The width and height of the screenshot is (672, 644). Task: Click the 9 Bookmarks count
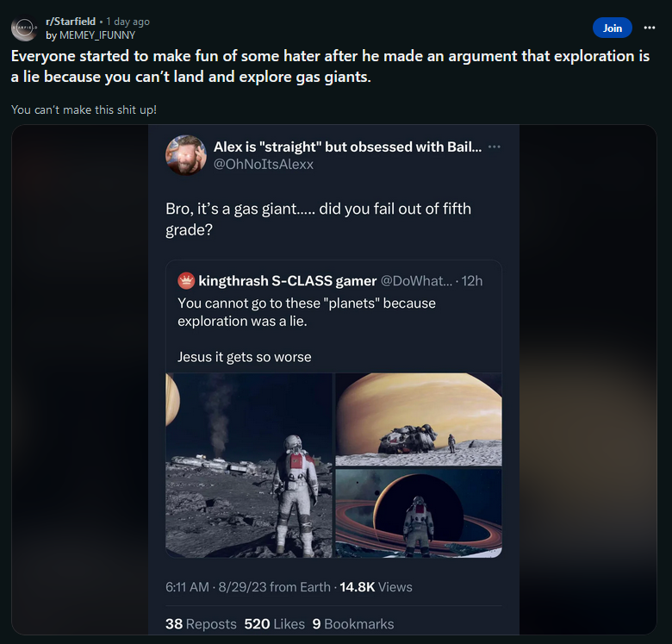(x=353, y=623)
